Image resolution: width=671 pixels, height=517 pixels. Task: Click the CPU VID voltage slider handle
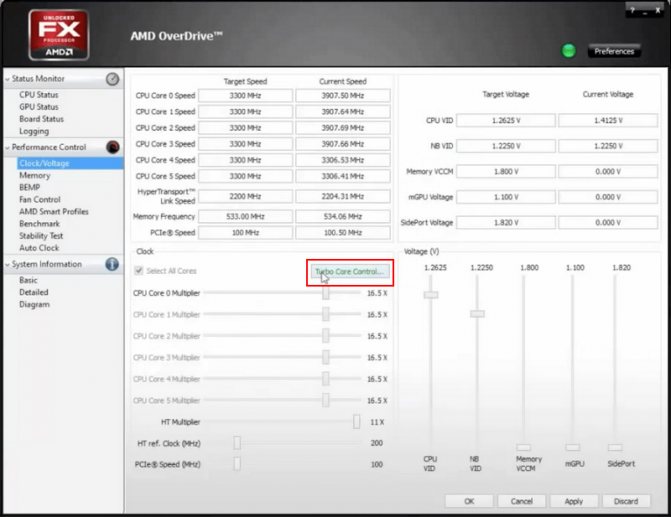pyautogui.click(x=431, y=295)
